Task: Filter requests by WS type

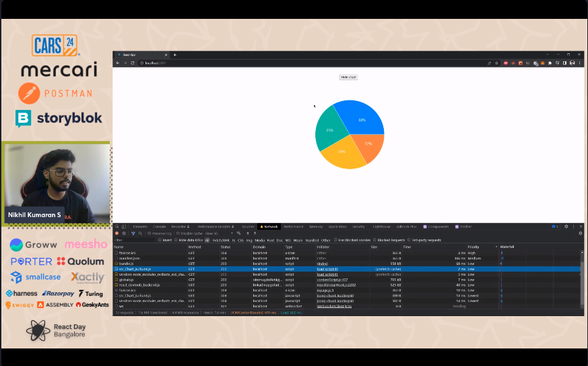Action: (288, 240)
